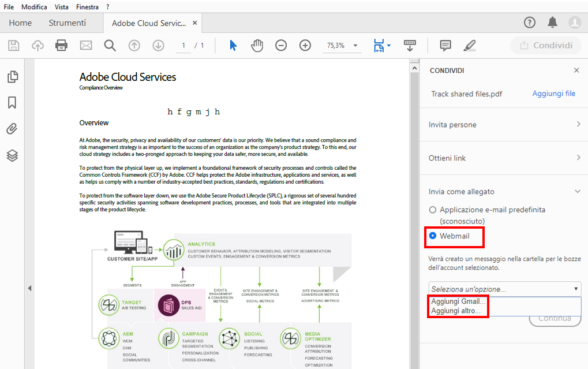
Task: Activate the Hand tool
Action: (x=257, y=45)
